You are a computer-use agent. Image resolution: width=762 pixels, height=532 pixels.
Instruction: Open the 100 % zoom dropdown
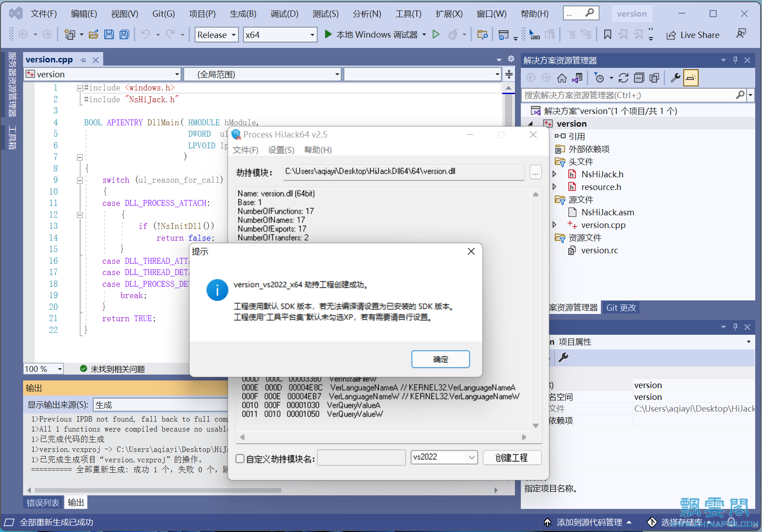44,369
